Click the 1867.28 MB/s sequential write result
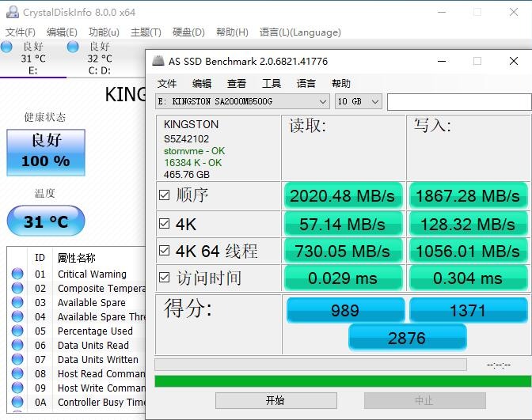Image resolution: width=532 pixels, height=420 pixels. (x=468, y=195)
